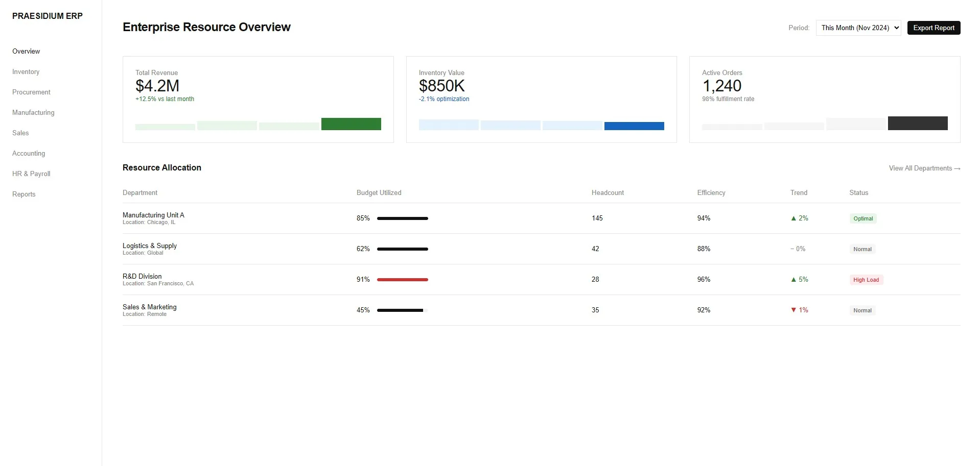
Task: Click the R&D Division budget bar
Action: [402, 279]
